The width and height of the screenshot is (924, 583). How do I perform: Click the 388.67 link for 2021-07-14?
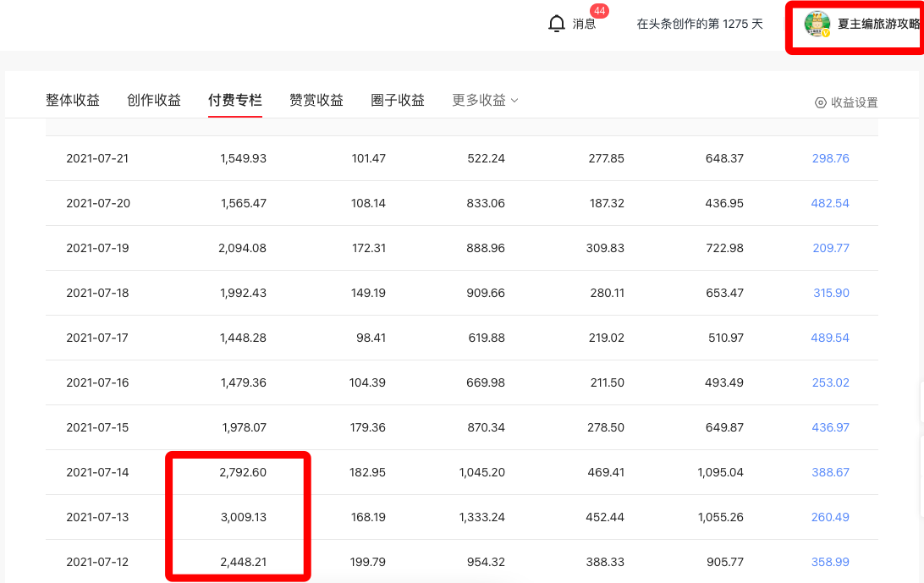(830, 472)
